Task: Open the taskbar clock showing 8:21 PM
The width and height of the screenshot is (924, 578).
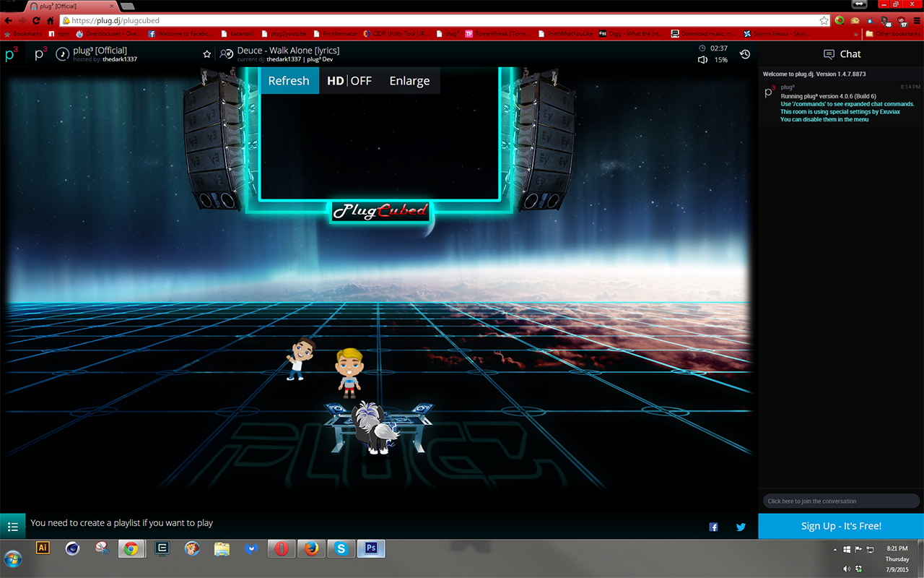Action: (898, 549)
